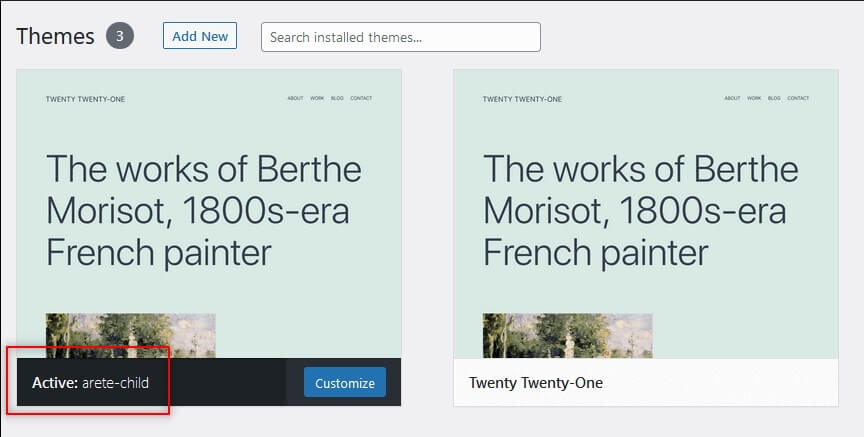Open Customize for the active theme
The width and height of the screenshot is (864, 437).
point(345,382)
